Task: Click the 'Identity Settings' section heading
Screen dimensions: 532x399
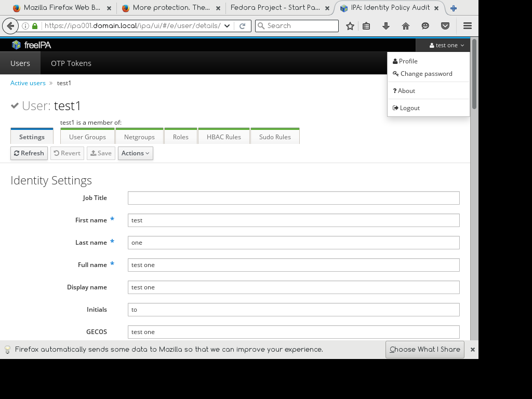Action: click(51, 180)
